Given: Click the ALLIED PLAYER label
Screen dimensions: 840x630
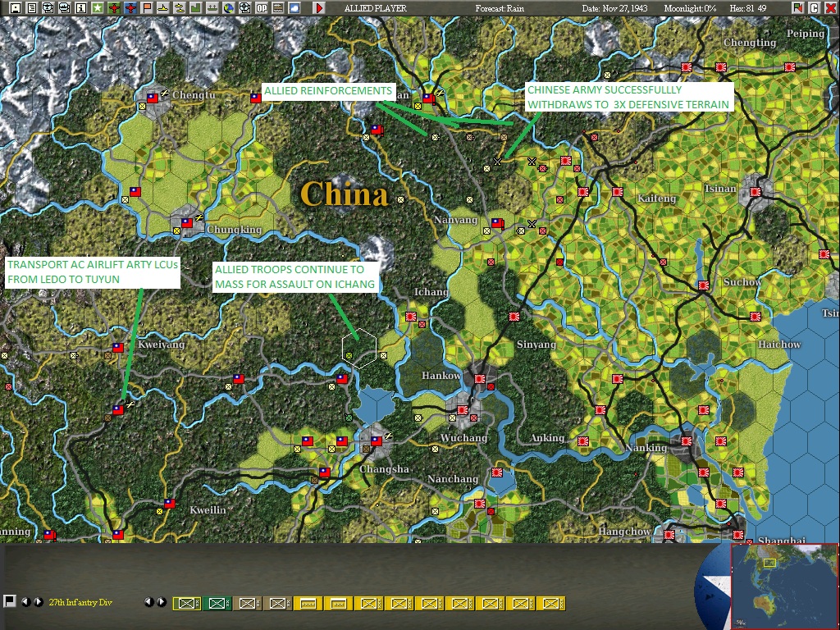Looking at the screenshot, I should [375, 8].
